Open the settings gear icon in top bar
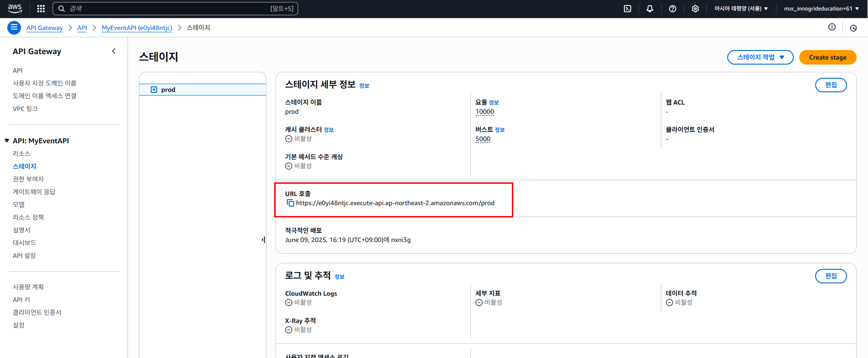Screen dimensions: 868x358 (x=695, y=9)
